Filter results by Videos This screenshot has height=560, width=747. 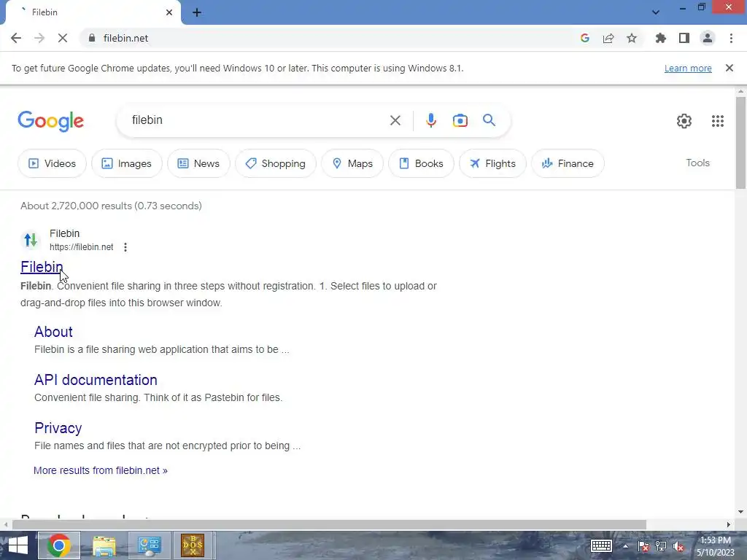(52, 163)
